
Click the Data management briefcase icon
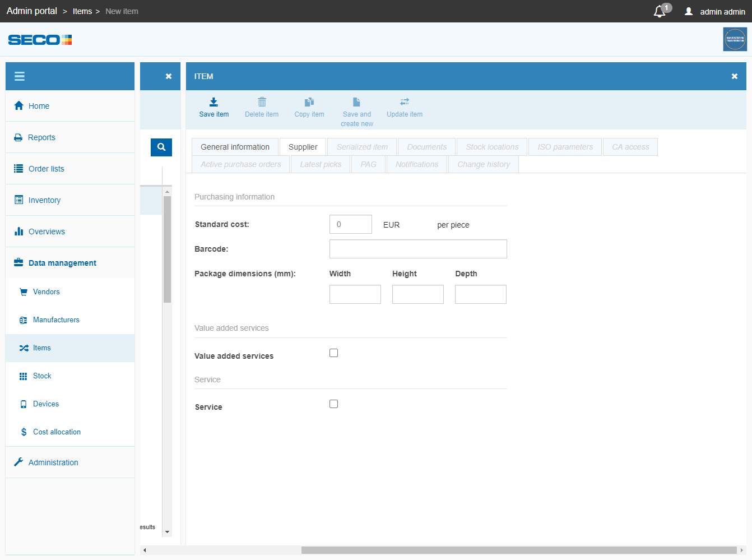coord(18,262)
